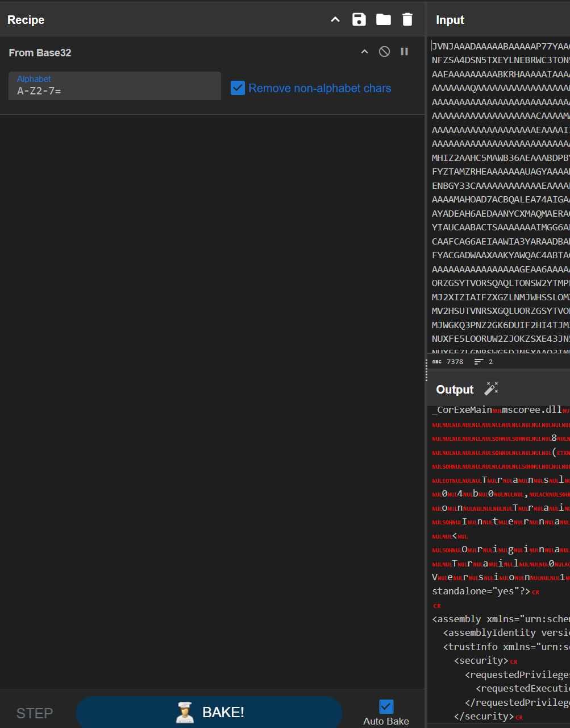570x728 pixels.
Task: Disable the From Base32 operation
Action: (385, 52)
